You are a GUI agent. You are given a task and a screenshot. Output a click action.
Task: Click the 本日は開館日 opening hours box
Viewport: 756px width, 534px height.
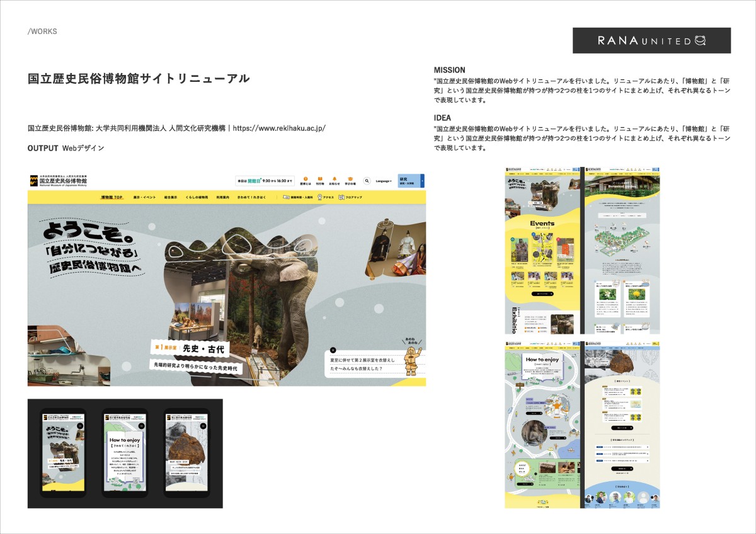(265, 181)
